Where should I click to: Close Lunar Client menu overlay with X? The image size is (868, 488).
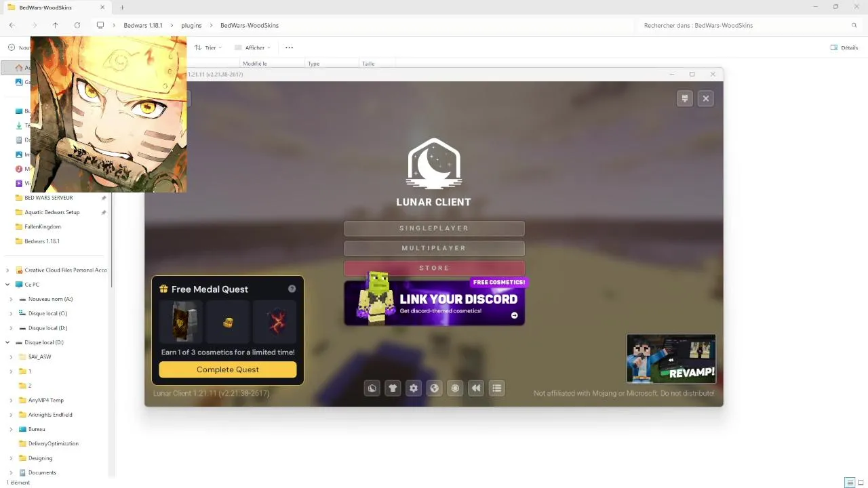[x=706, y=98]
